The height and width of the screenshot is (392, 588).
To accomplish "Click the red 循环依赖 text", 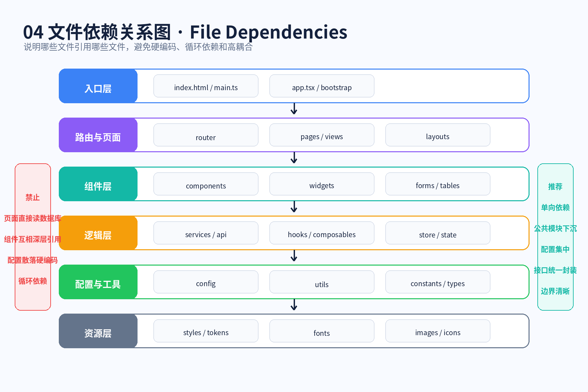I will point(33,281).
